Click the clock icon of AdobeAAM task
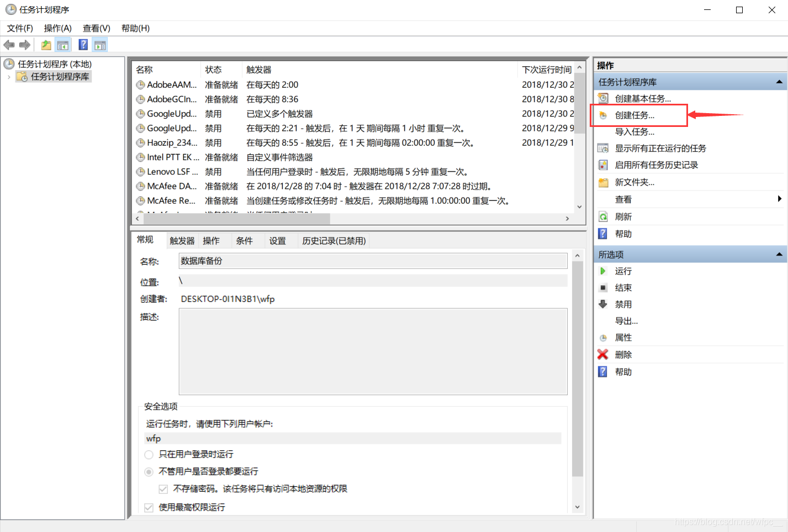 [141, 85]
